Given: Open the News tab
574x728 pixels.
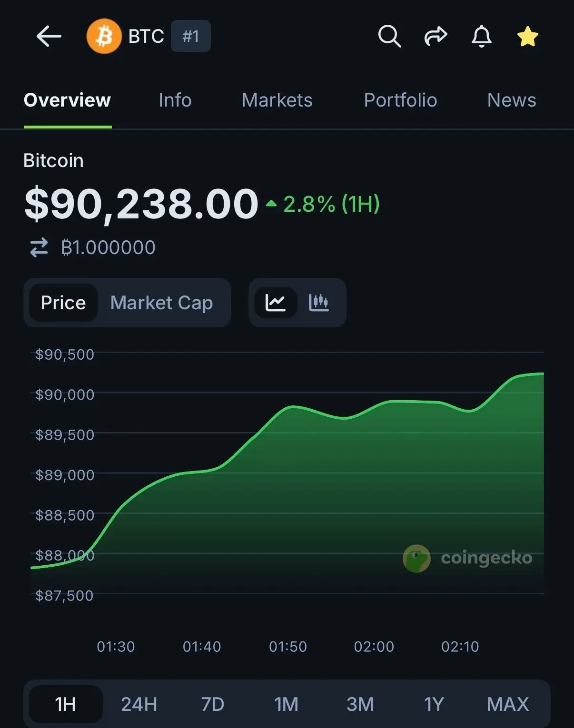Looking at the screenshot, I should pyautogui.click(x=512, y=100).
